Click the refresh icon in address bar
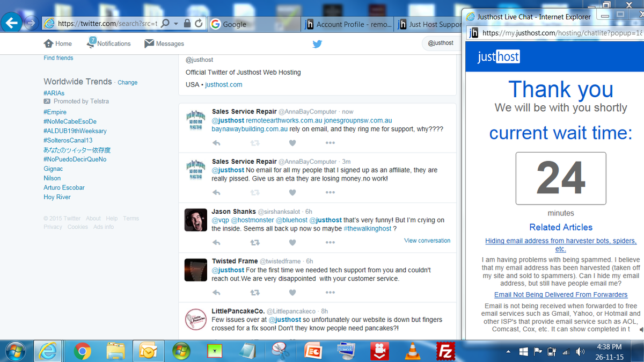Image resolution: width=644 pixels, height=362 pixels. [199, 24]
